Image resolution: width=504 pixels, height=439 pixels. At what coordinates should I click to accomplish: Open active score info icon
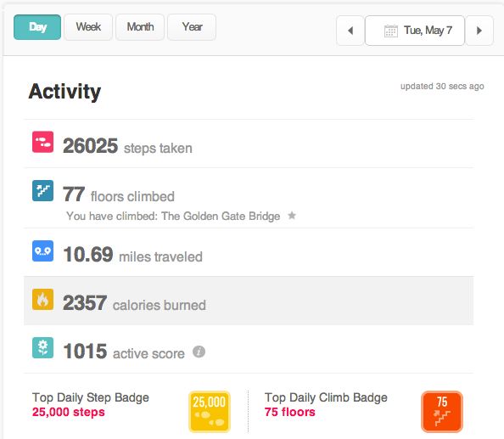coord(199,352)
